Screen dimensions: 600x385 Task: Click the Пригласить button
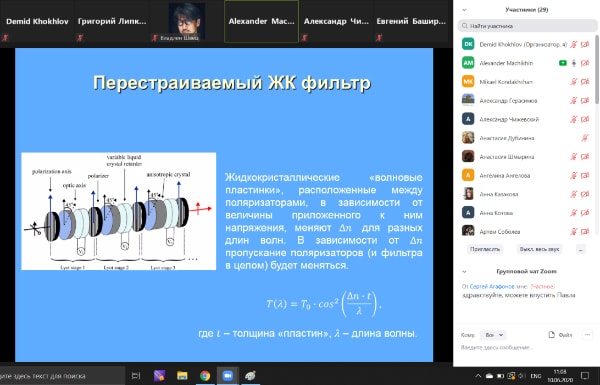pyautogui.click(x=485, y=249)
